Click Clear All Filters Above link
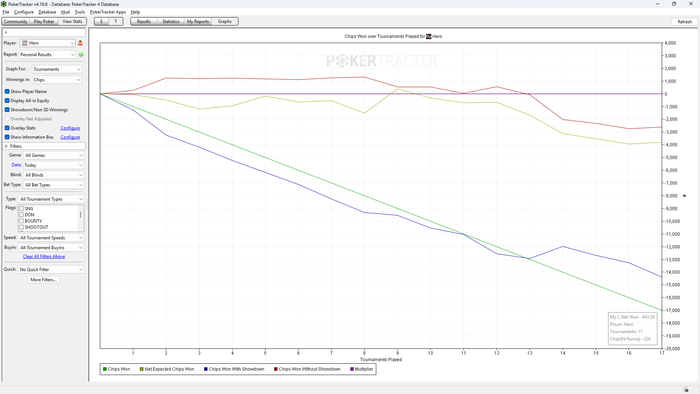 pyautogui.click(x=44, y=257)
